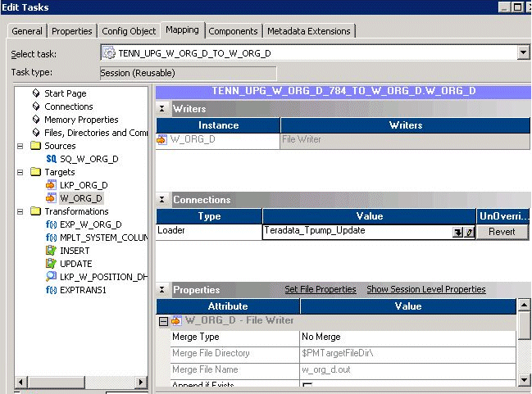Open the Select task dropdown arrow

click(x=523, y=52)
